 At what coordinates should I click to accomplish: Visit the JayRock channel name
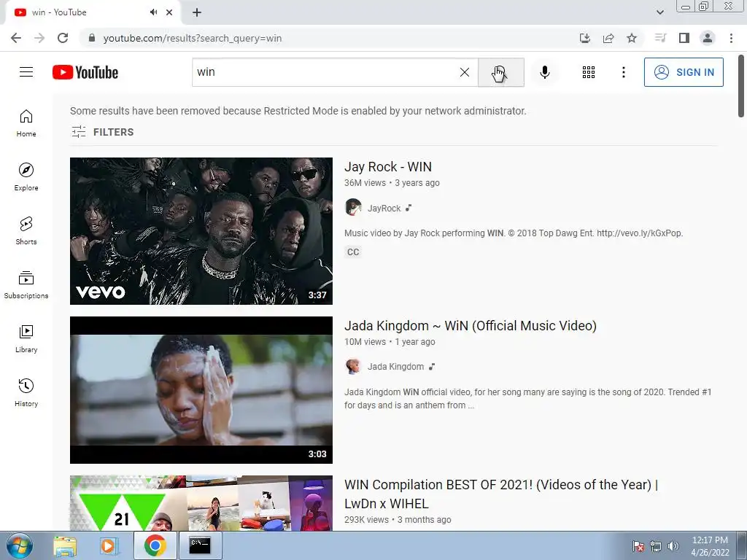pyautogui.click(x=384, y=208)
